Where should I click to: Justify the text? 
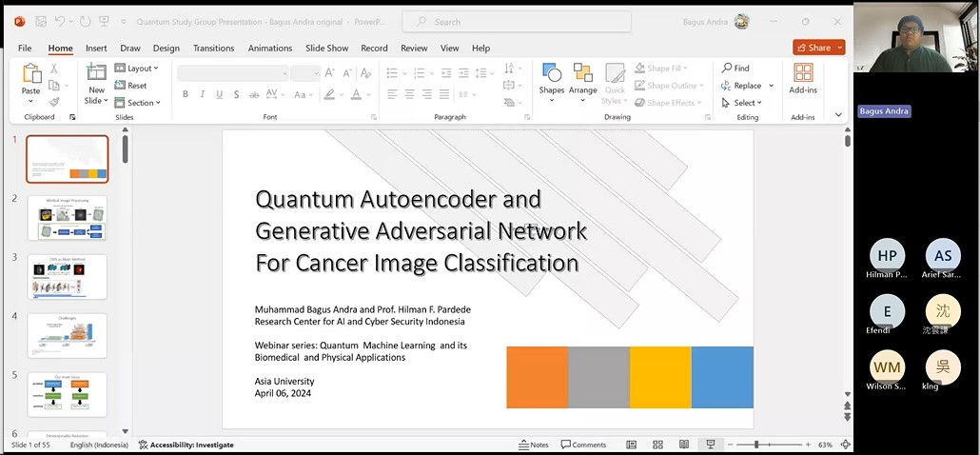(444, 94)
